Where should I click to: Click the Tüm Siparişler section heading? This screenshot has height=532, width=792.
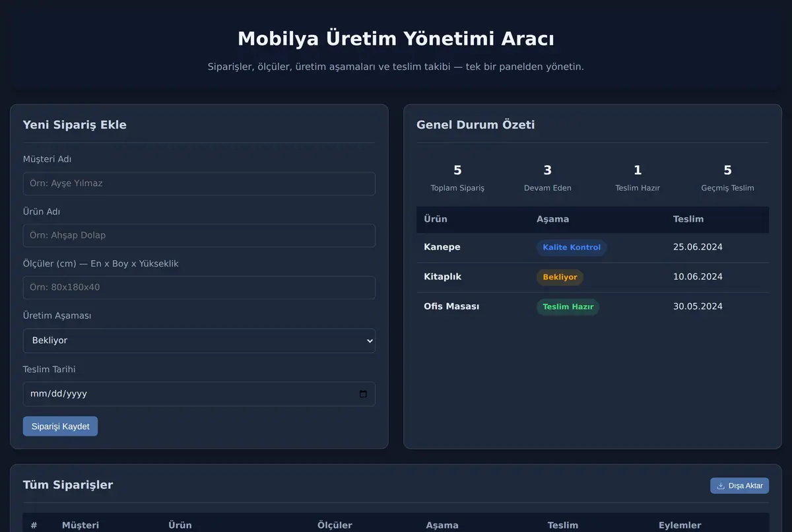(68, 485)
